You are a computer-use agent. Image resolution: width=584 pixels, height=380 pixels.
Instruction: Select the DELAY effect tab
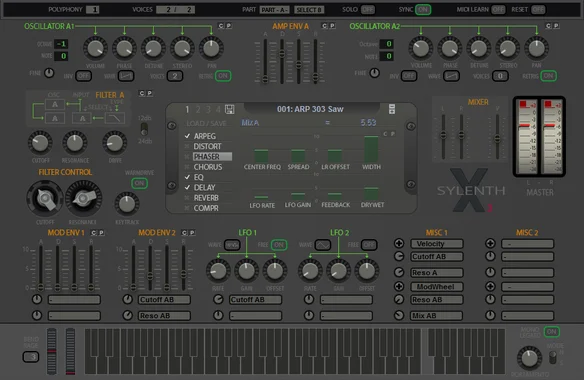point(204,187)
